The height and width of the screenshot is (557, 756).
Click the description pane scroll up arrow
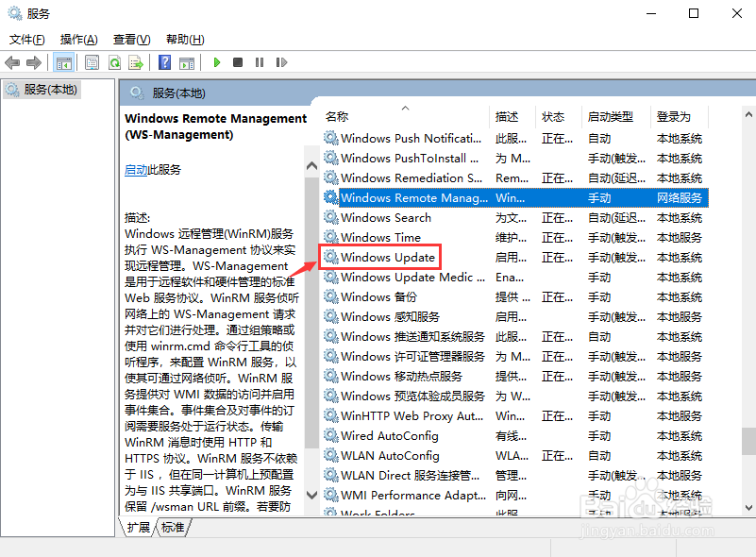tap(312, 166)
